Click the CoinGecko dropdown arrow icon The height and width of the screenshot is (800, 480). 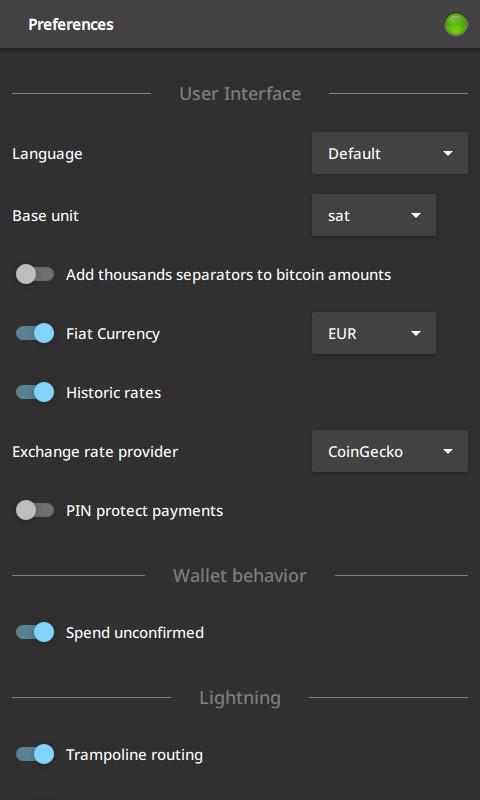coord(448,452)
